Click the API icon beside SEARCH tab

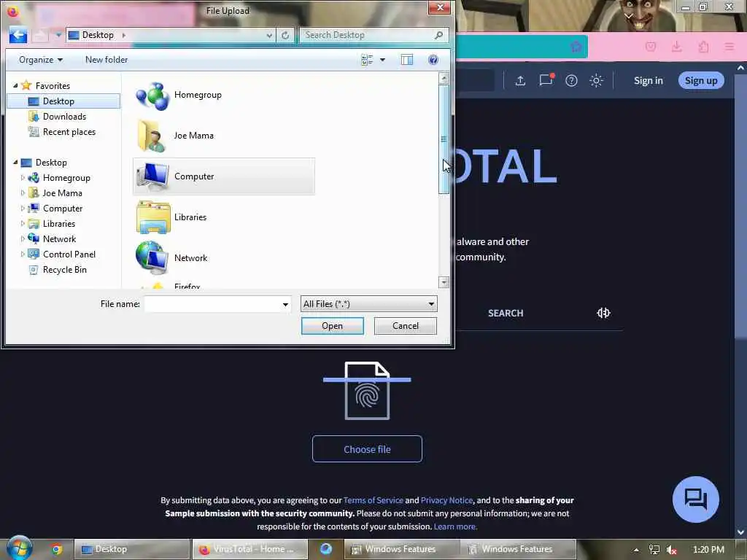point(603,313)
